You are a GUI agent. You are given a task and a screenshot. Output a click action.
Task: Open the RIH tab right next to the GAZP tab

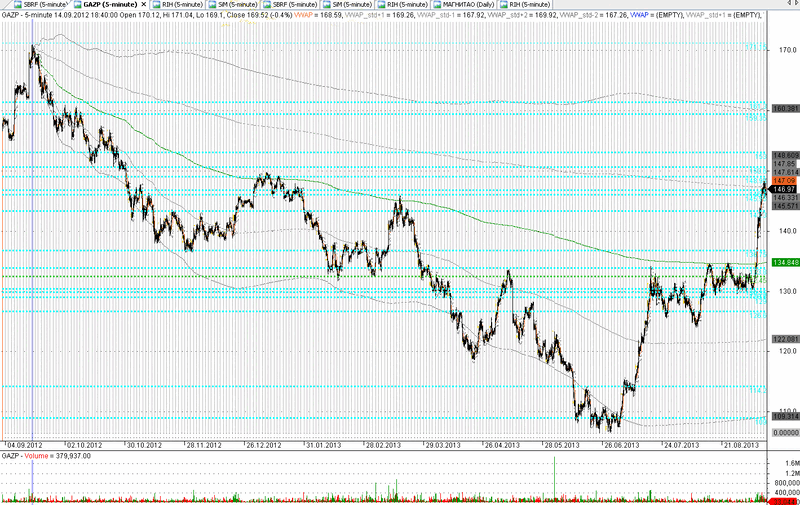[178, 5]
